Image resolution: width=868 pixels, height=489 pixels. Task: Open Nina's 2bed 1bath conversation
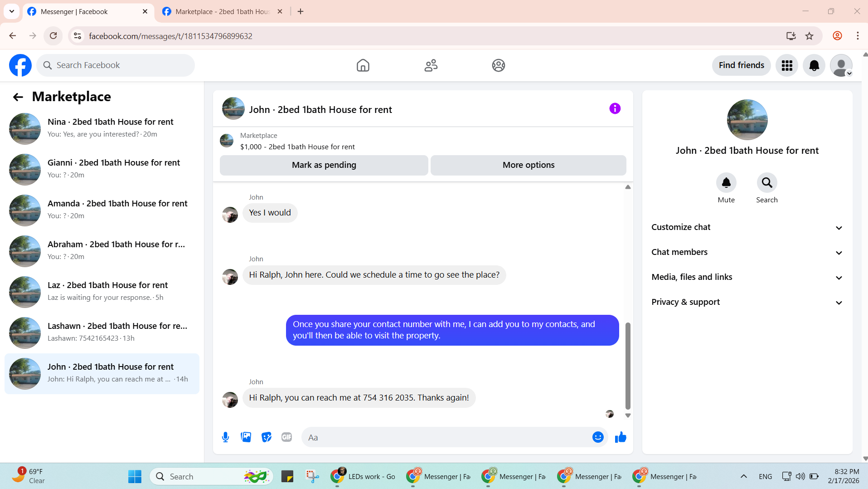click(x=102, y=128)
